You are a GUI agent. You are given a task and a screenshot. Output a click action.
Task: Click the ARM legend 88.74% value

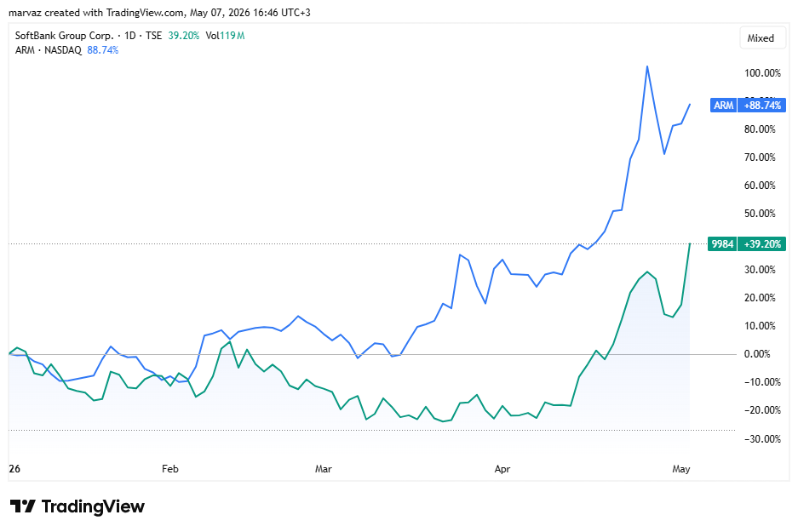pyautogui.click(x=103, y=50)
